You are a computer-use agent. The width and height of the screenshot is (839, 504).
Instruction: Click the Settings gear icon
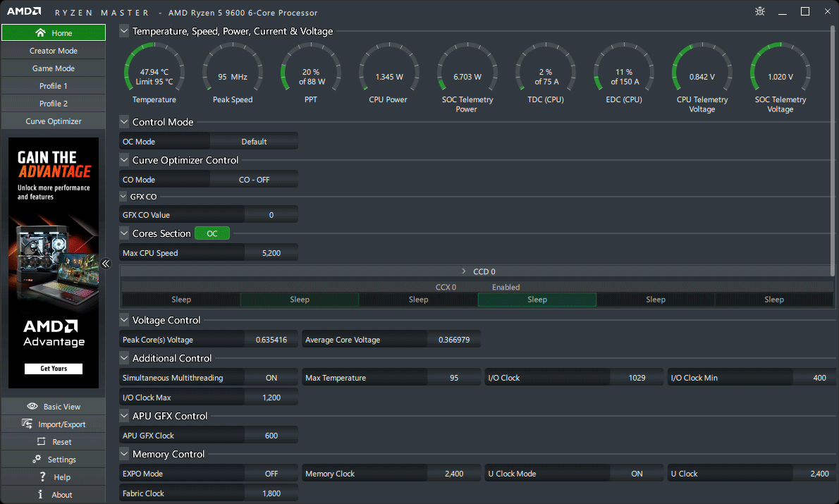point(37,459)
